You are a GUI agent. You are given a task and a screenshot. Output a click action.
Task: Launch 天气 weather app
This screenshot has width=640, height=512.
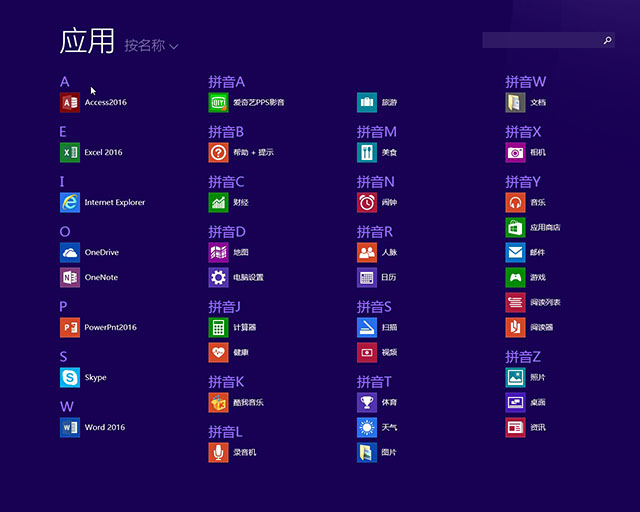tap(367, 427)
